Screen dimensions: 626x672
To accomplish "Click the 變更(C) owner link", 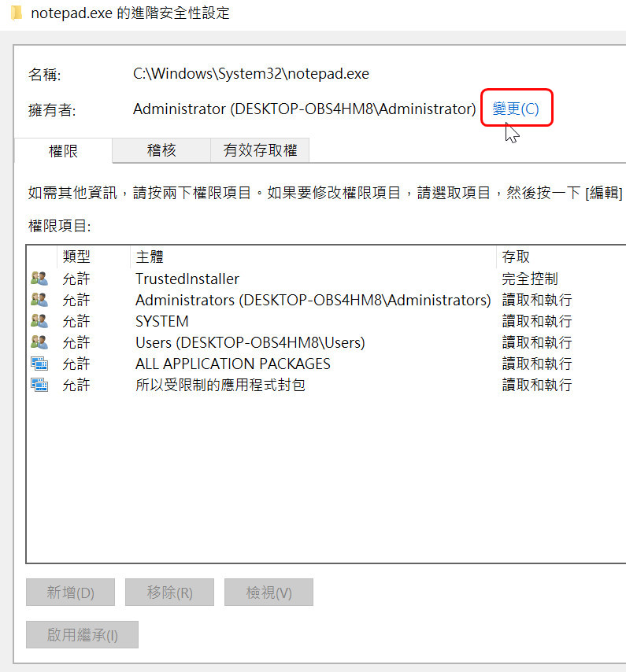I will [516, 109].
